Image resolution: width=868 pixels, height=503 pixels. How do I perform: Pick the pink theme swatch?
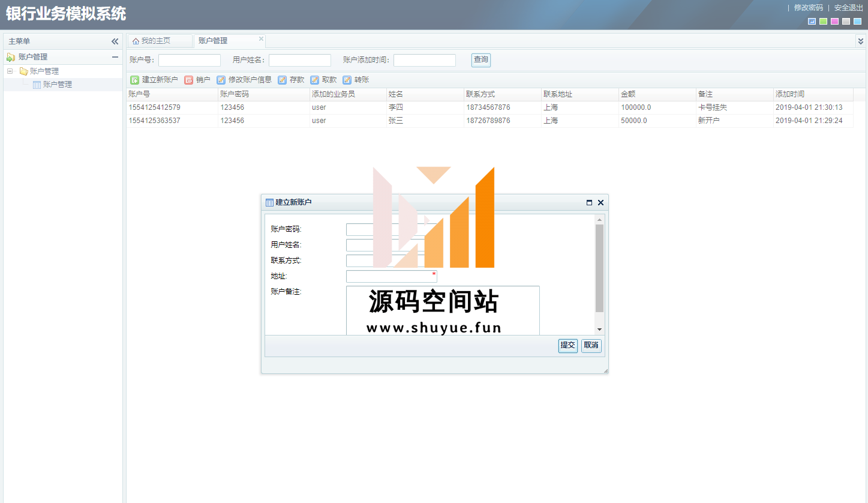(x=834, y=22)
